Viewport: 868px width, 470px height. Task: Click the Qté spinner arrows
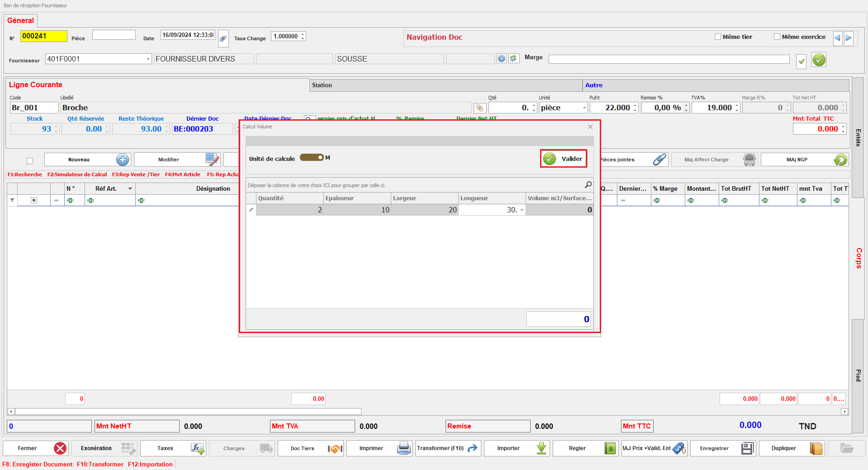point(534,108)
